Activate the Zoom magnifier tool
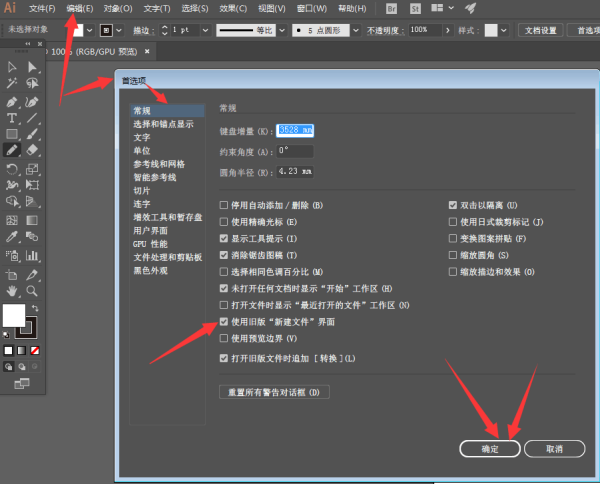 [32, 290]
